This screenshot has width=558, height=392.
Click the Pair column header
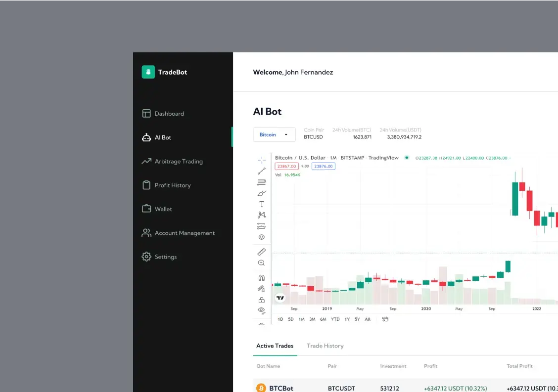(332, 366)
